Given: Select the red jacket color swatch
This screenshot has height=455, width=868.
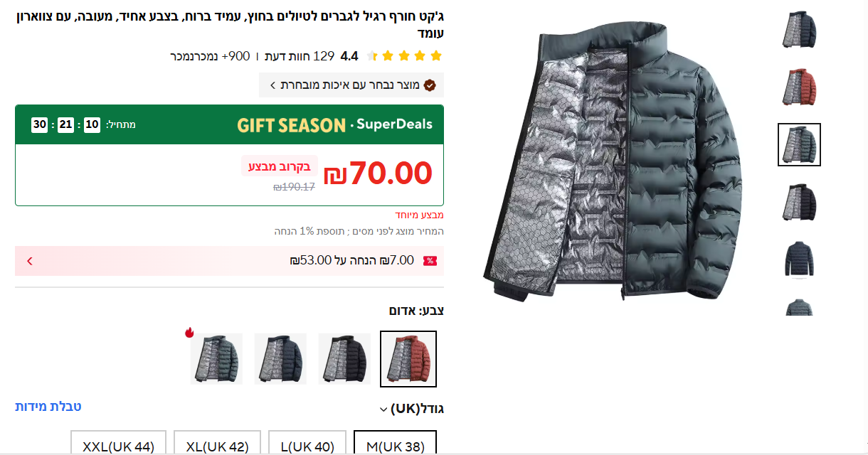Looking at the screenshot, I should coord(408,359).
